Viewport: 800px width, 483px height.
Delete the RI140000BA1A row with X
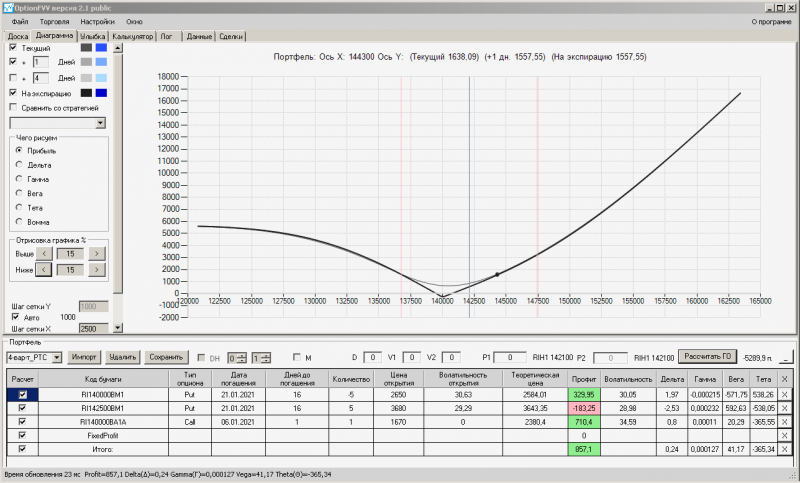tap(784, 422)
